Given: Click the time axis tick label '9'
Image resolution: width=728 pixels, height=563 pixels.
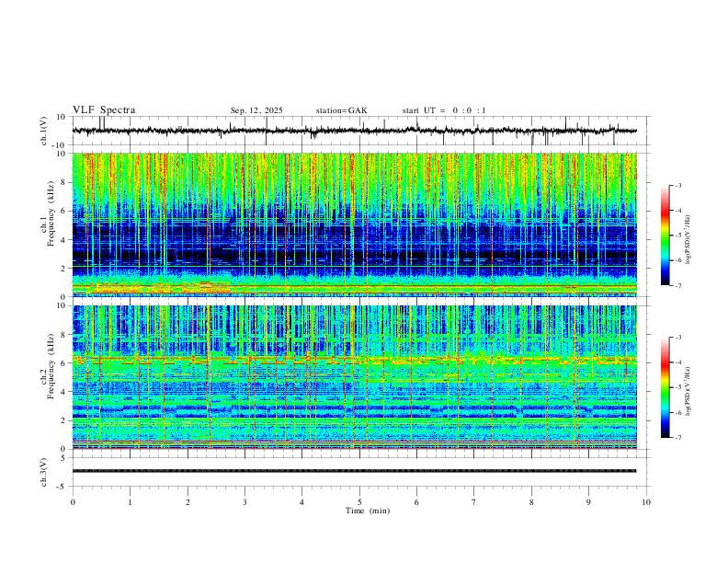Looking at the screenshot, I should click(x=588, y=502).
